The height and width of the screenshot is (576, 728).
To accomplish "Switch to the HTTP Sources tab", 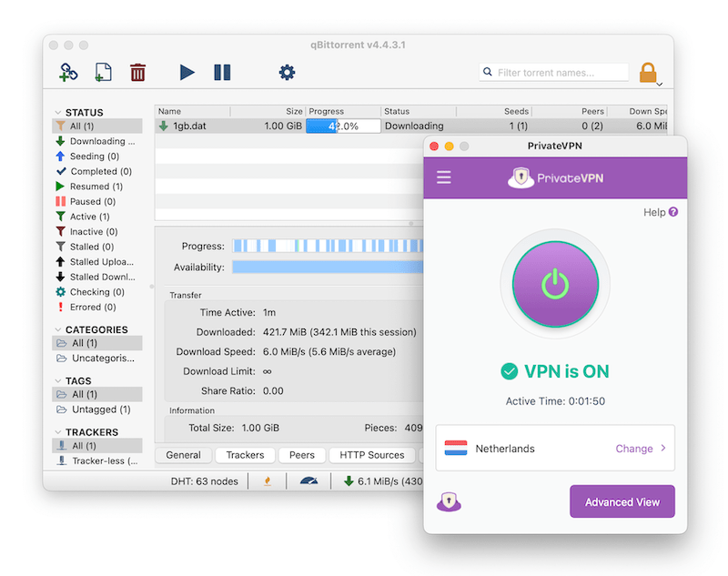I will [371, 454].
